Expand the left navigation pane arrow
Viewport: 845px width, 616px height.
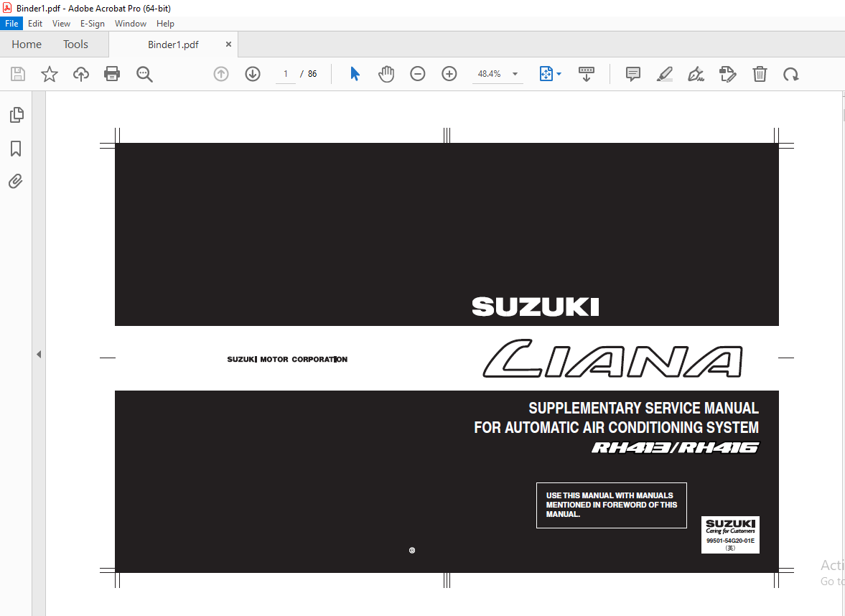tap(39, 354)
